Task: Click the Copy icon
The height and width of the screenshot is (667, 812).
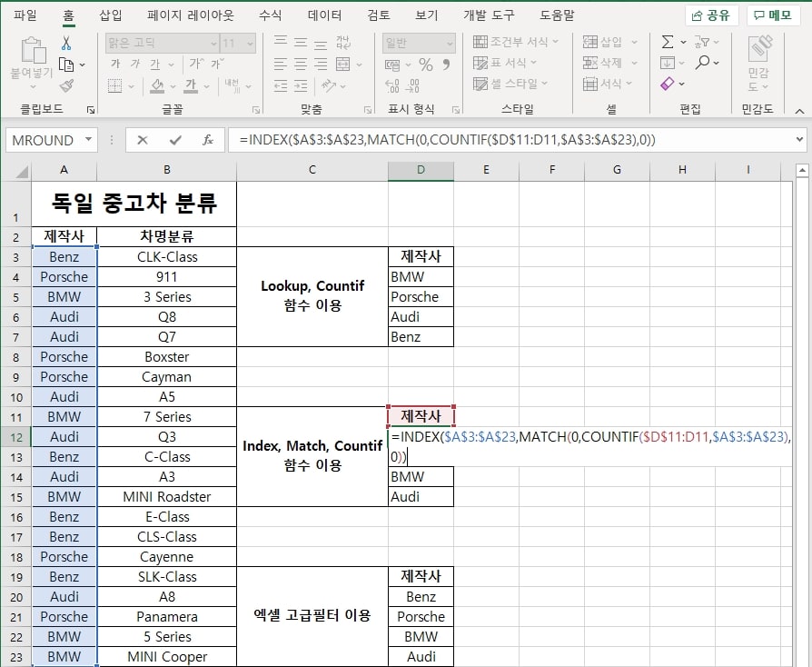Action: click(x=65, y=65)
